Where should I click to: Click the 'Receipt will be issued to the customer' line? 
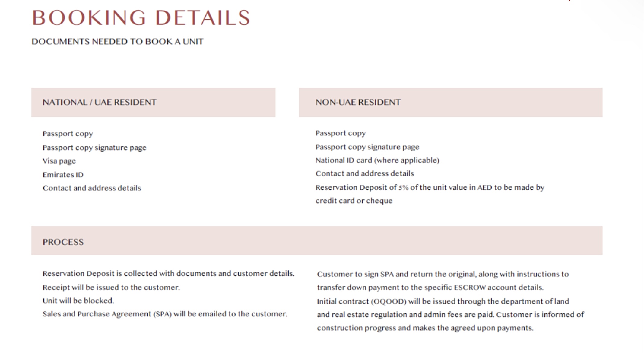pos(111,287)
